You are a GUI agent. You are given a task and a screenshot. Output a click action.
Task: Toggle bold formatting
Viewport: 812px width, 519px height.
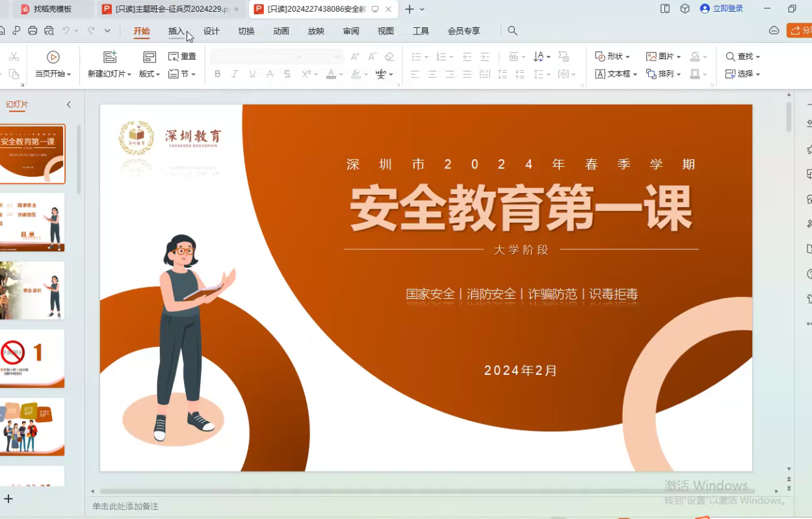(218, 74)
